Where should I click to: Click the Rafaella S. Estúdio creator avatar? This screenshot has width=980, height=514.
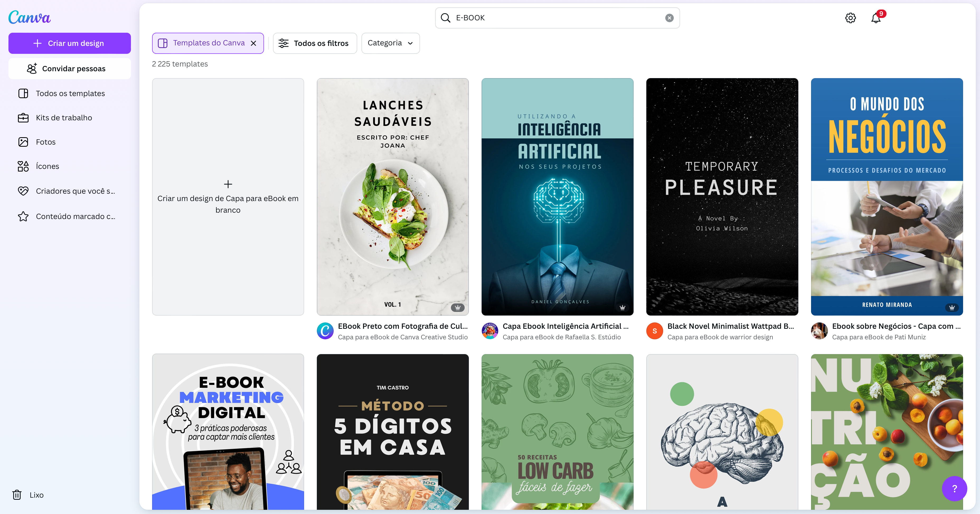pos(490,331)
